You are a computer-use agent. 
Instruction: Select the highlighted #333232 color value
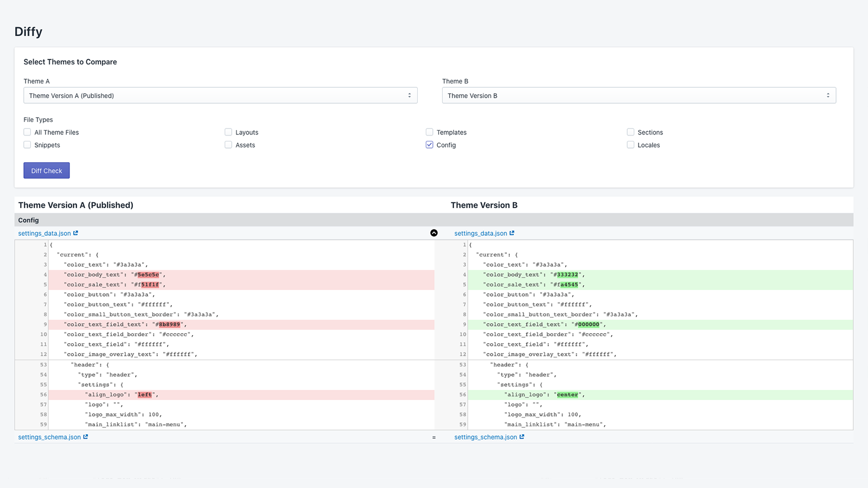click(567, 274)
